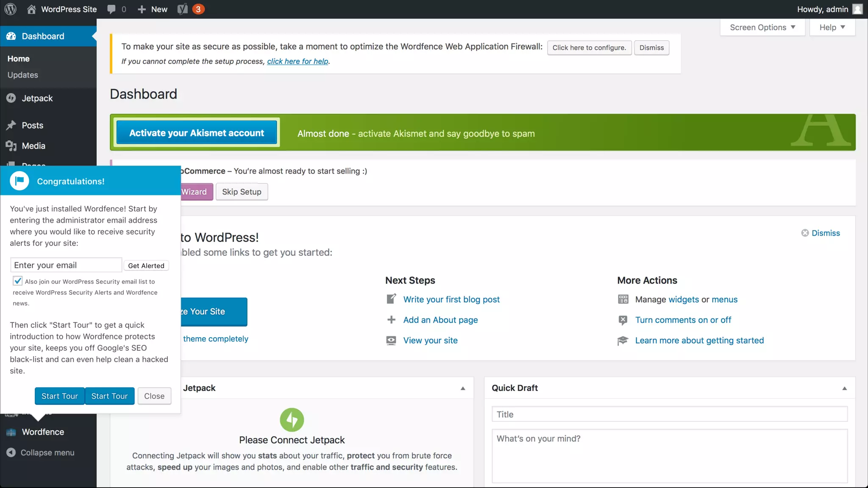Image resolution: width=868 pixels, height=488 pixels.
Task: Open Jetpack from the sidebar
Action: click(x=37, y=98)
